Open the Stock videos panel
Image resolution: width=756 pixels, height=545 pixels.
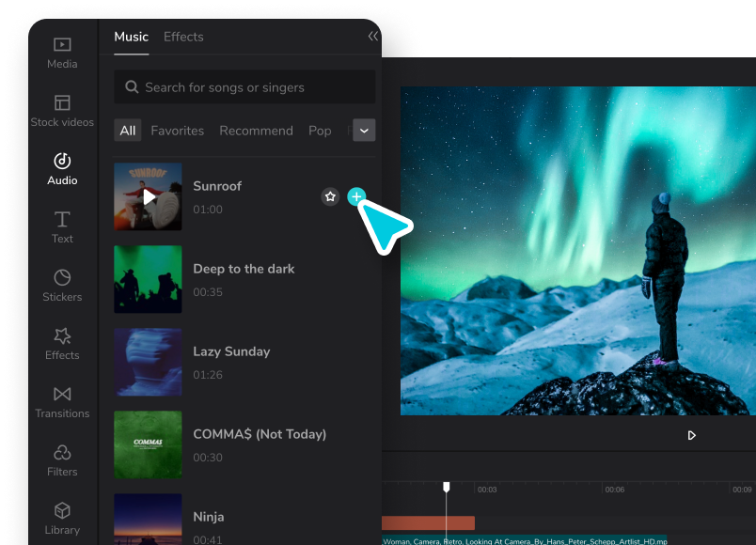62,111
